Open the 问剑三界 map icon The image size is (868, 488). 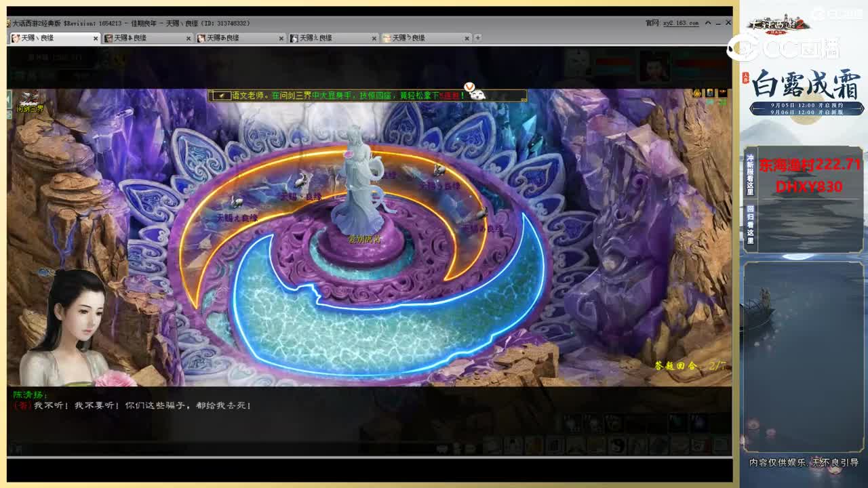coord(29,102)
